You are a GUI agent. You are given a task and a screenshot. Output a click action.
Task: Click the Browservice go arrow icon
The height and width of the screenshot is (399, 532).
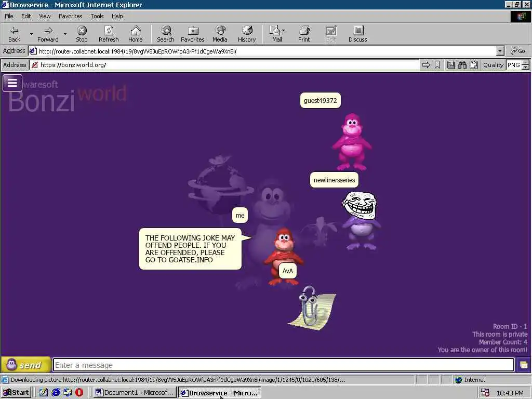(426, 65)
